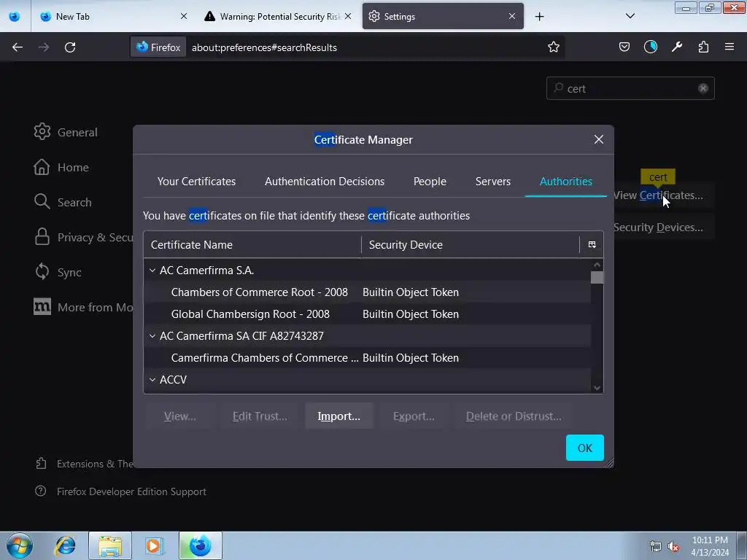Reload the page with the refresh icon

click(x=70, y=47)
